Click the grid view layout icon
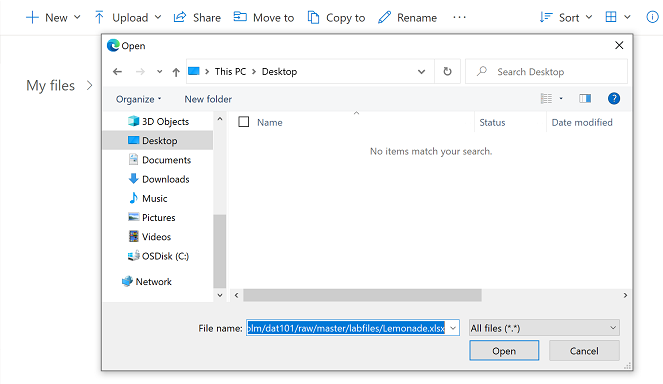This screenshot has height=384, width=663. click(x=611, y=17)
